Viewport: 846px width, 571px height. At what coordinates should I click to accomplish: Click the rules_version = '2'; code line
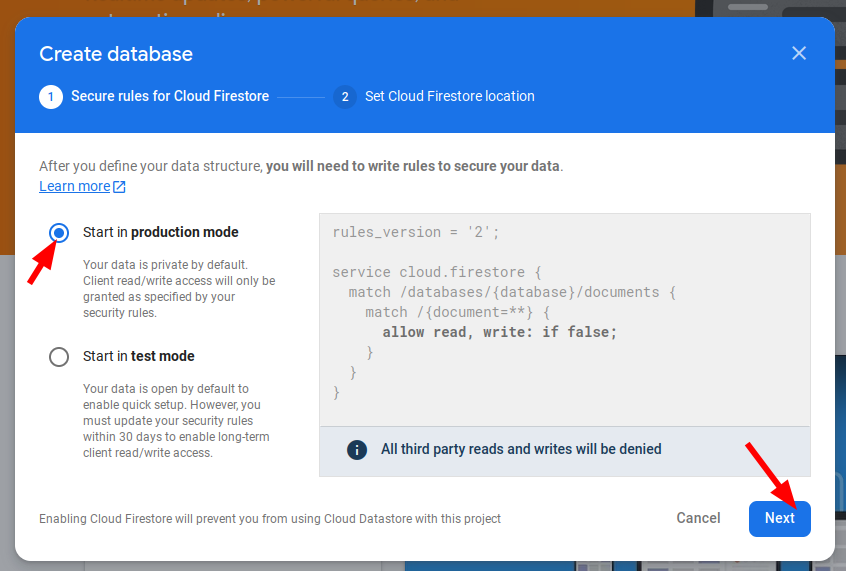click(416, 232)
